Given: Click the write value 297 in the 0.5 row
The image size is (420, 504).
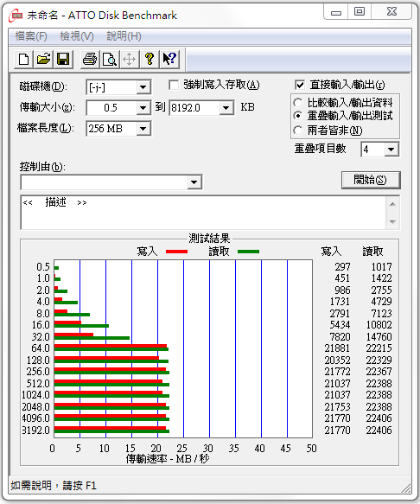Looking at the screenshot, I should tap(342, 267).
